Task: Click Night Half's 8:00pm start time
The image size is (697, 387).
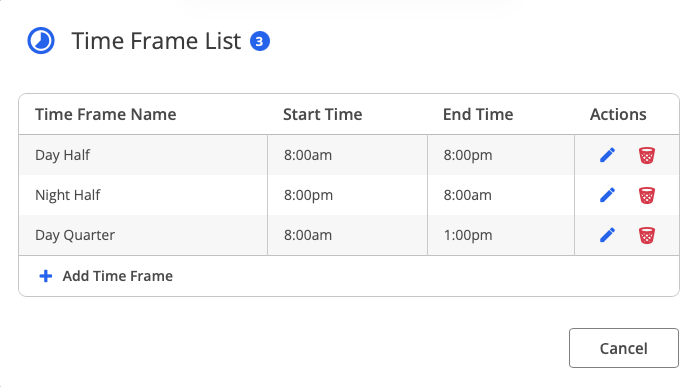Action: click(308, 195)
